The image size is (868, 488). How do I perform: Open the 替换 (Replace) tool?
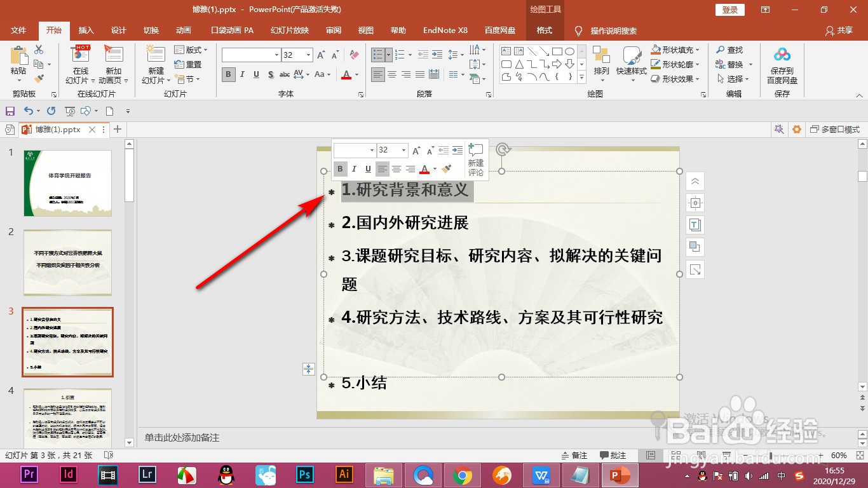pyautogui.click(x=731, y=64)
